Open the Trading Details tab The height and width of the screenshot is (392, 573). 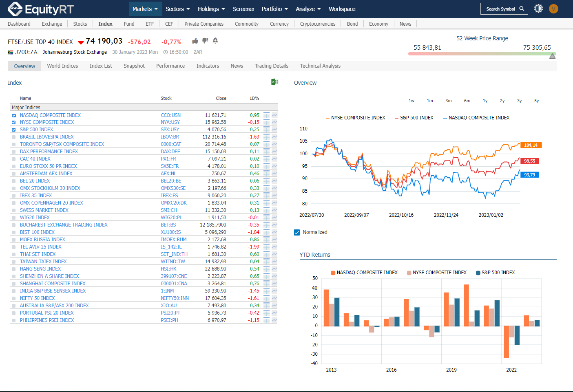tap(272, 66)
